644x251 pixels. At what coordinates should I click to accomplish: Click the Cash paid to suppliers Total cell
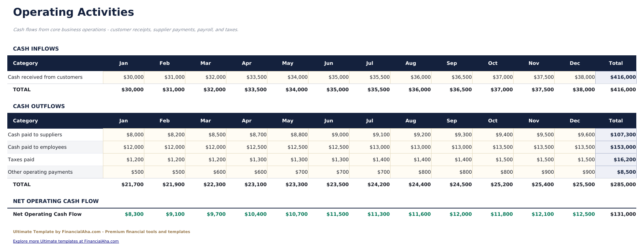click(x=616, y=135)
